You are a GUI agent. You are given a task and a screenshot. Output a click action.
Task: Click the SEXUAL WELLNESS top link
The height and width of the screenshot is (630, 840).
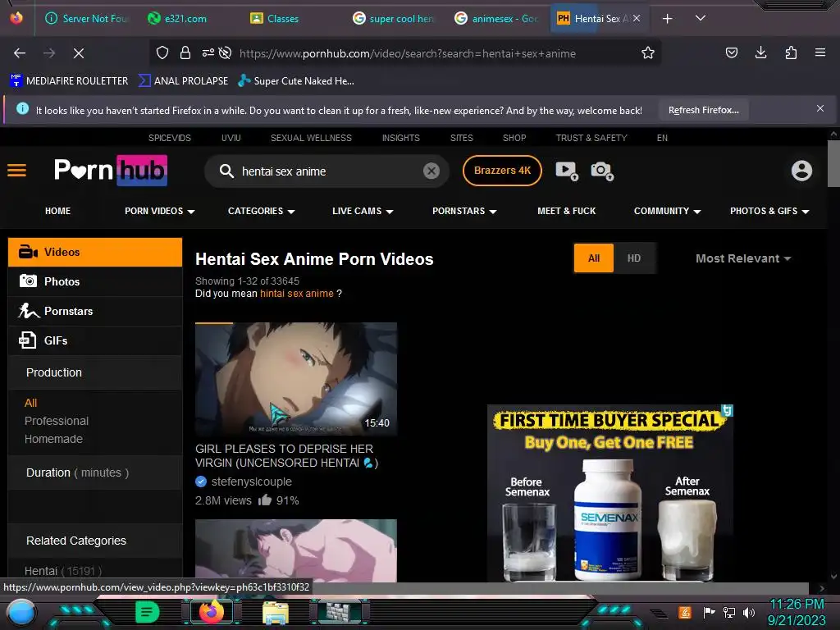click(x=311, y=138)
